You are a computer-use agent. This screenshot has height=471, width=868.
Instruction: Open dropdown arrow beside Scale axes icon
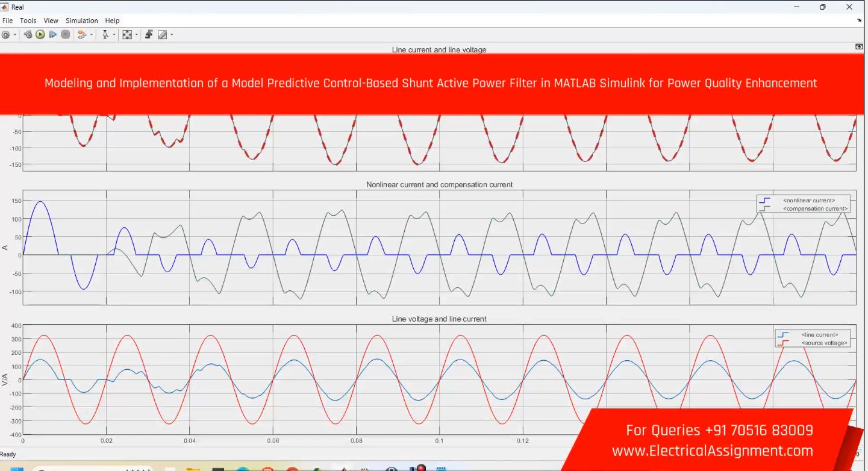tap(137, 35)
